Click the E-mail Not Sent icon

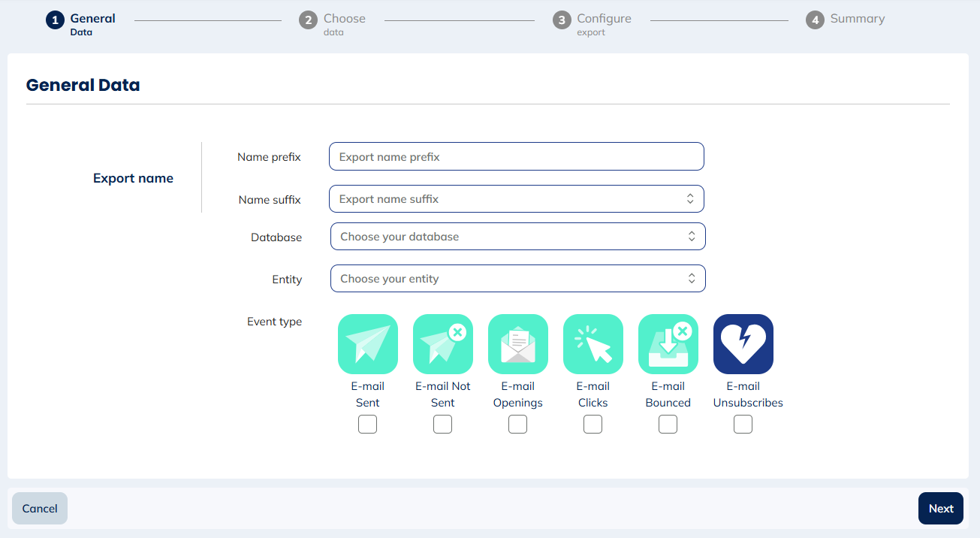click(x=442, y=344)
